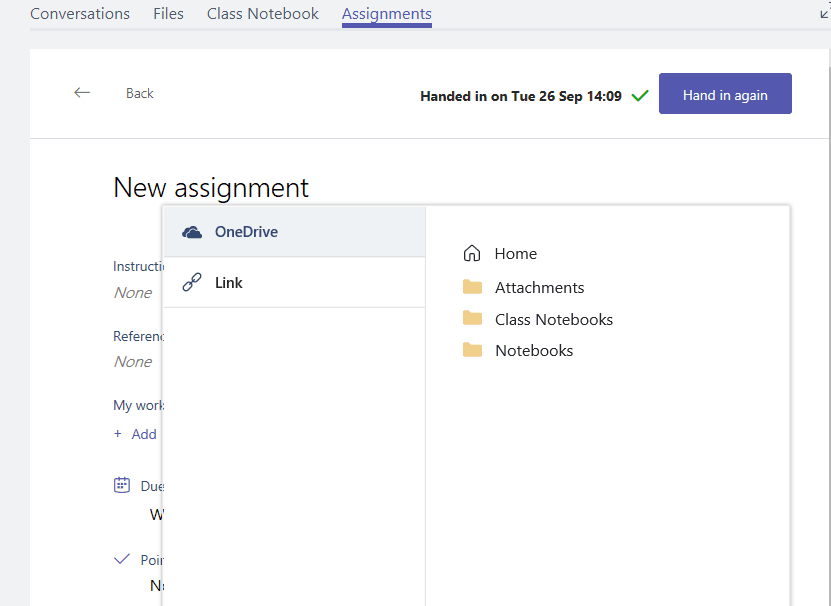
Task: Click the green handed-in checkmark
Action: (x=639, y=97)
